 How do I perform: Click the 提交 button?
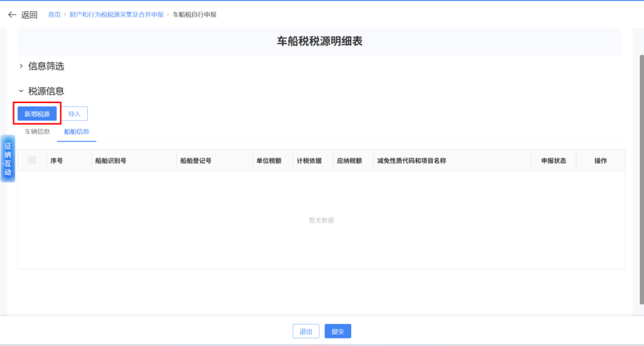(x=338, y=331)
